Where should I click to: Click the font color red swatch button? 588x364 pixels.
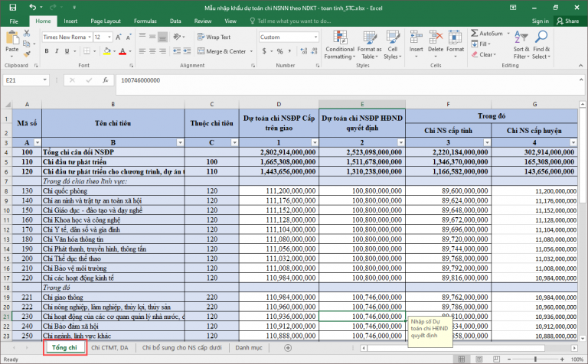coord(122,51)
